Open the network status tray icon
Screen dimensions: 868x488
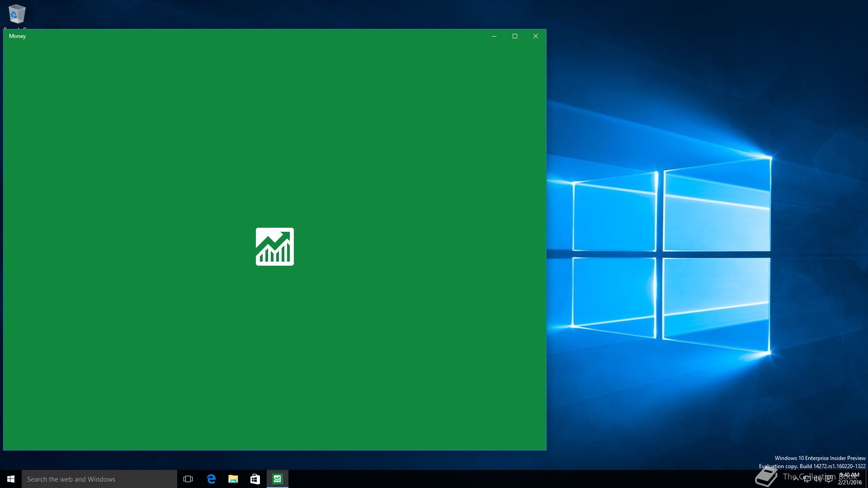[807, 479]
